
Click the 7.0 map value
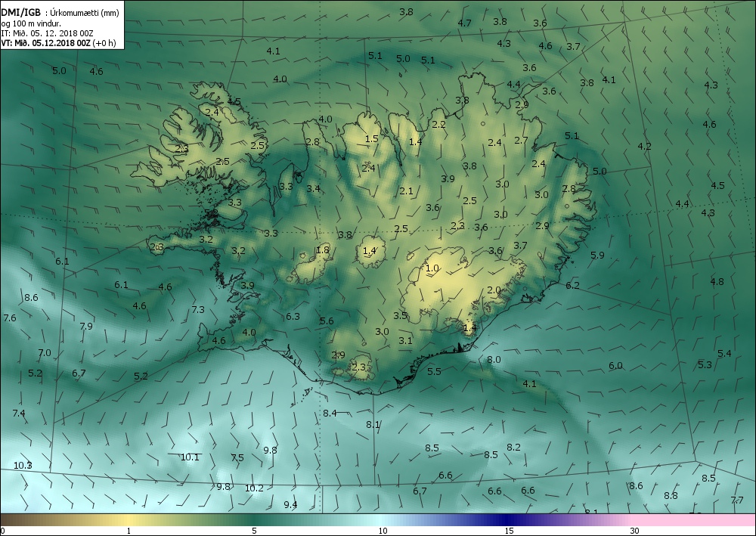click(45, 353)
